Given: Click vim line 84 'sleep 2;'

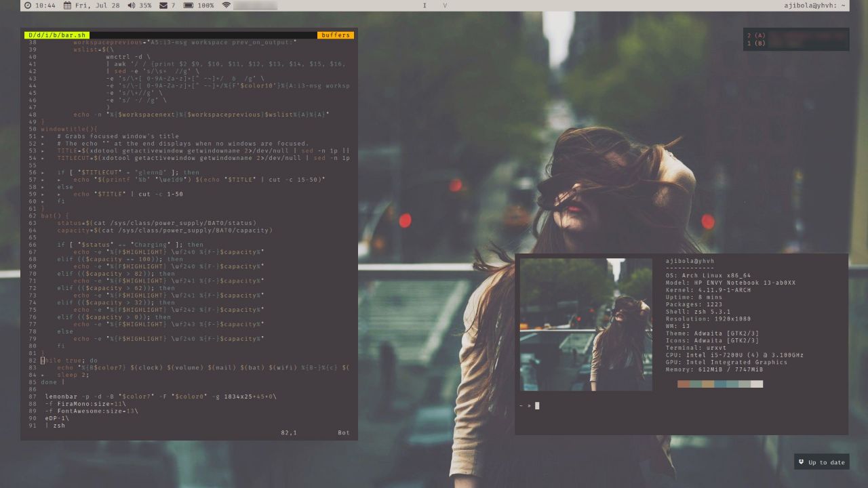Looking at the screenshot, I should point(73,375).
